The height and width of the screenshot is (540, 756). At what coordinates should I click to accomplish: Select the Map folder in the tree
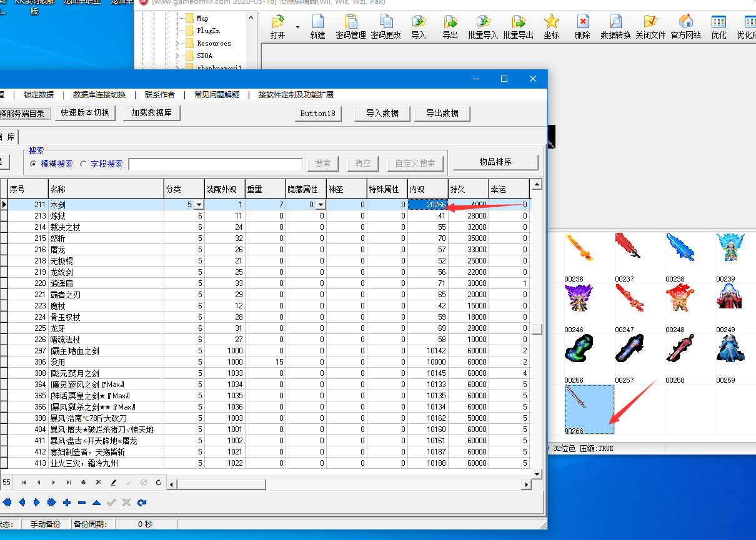pos(197,19)
